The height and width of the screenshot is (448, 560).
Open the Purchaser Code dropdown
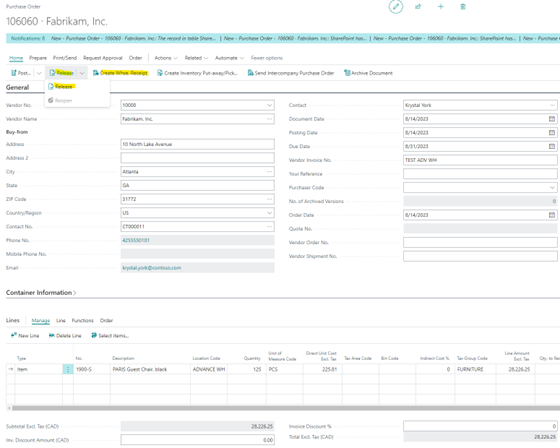point(552,187)
